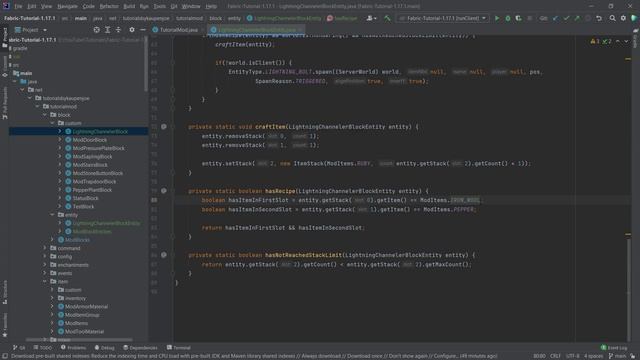The width and height of the screenshot is (640, 360).
Task: Open IDE settings gear in toolbar
Action: point(623,18)
